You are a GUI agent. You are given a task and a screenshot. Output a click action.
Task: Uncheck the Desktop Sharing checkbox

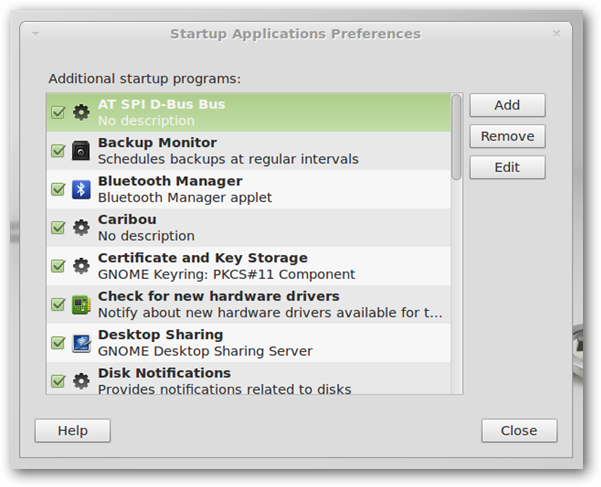[58, 343]
